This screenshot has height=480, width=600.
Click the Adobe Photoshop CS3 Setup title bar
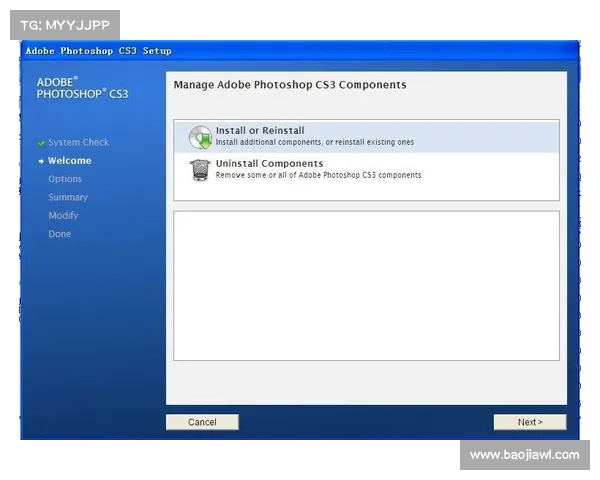pos(300,51)
